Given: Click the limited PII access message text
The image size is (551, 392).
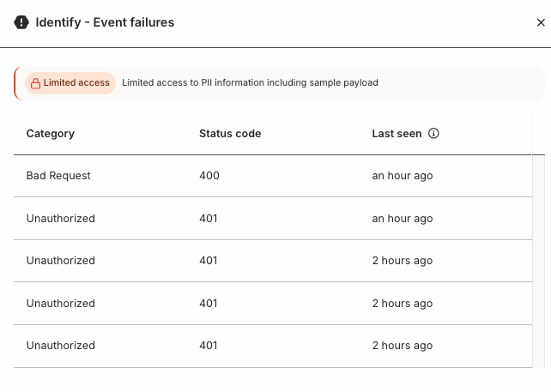Looking at the screenshot, I should coord(250,83).
